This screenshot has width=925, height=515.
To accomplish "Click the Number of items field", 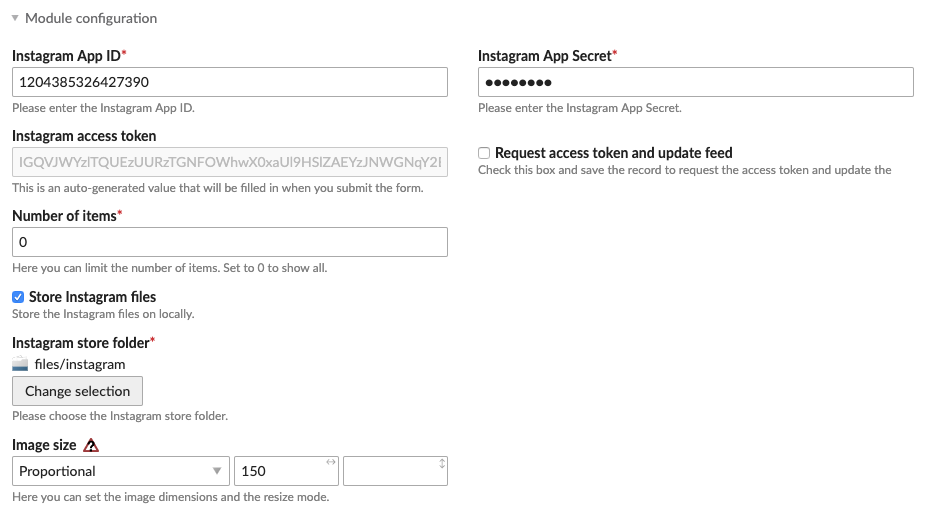I will point(229,242).
